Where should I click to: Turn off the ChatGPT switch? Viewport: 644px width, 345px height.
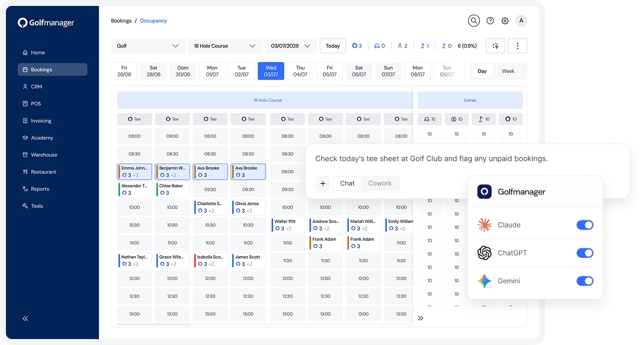[585, 253]
